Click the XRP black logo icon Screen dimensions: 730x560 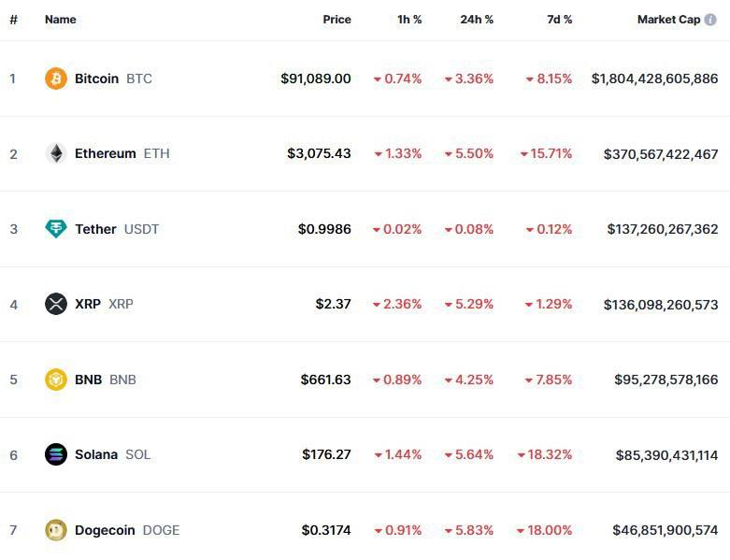pos(56,304)
